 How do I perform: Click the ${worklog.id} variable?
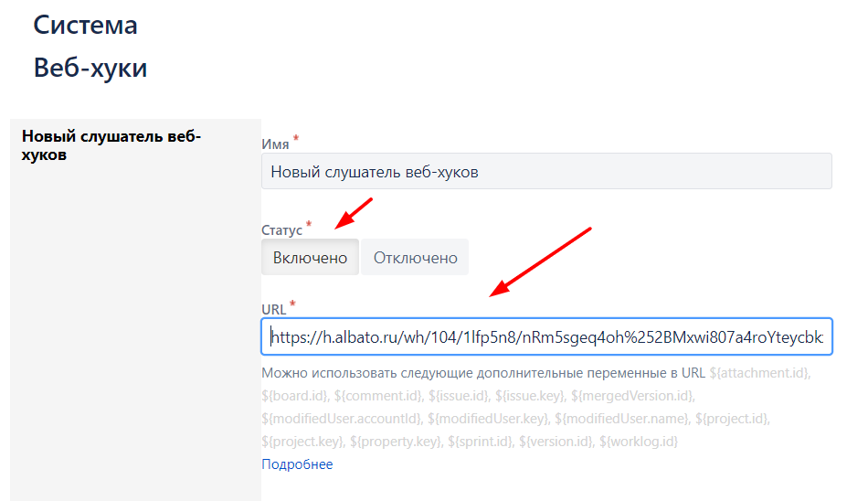[639, 442]
